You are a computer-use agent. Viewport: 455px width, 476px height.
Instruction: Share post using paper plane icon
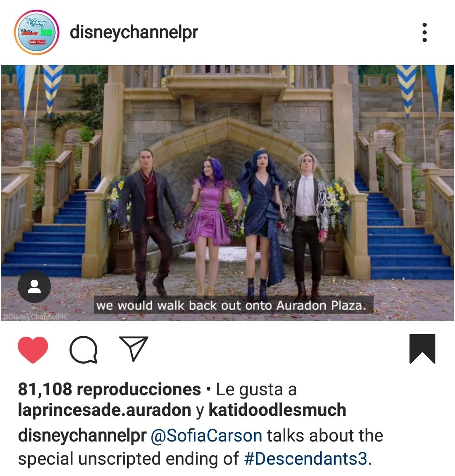click(134, 348)
